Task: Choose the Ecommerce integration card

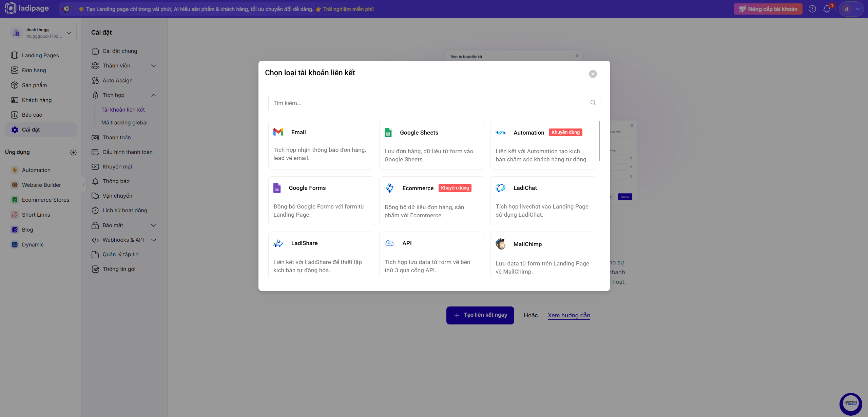Action: [x=432, y=201]
